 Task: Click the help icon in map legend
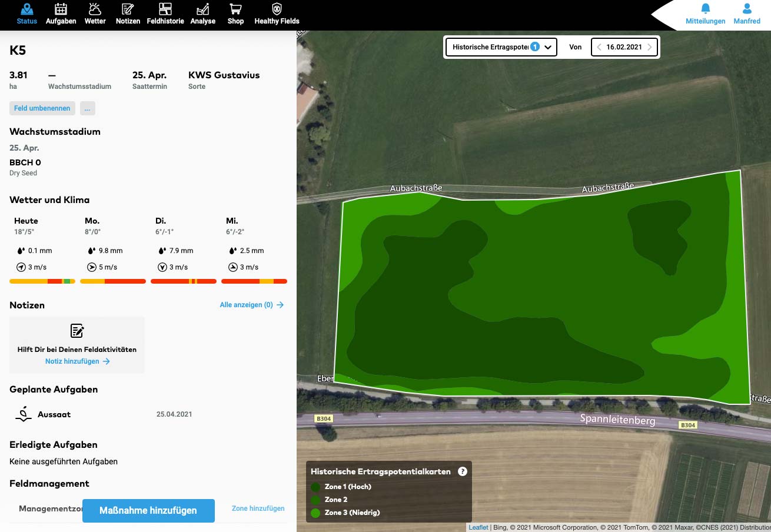463,471
